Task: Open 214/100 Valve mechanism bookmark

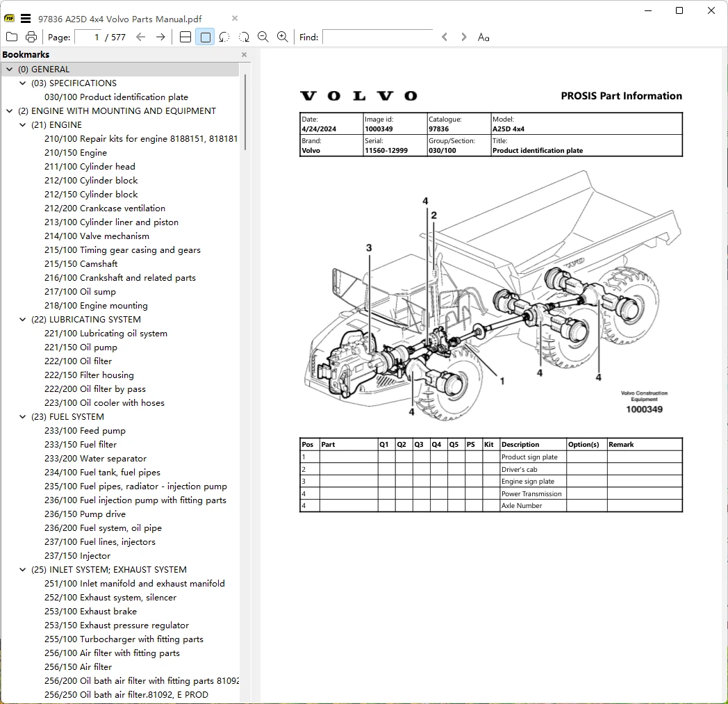Action: click(97, 236)
